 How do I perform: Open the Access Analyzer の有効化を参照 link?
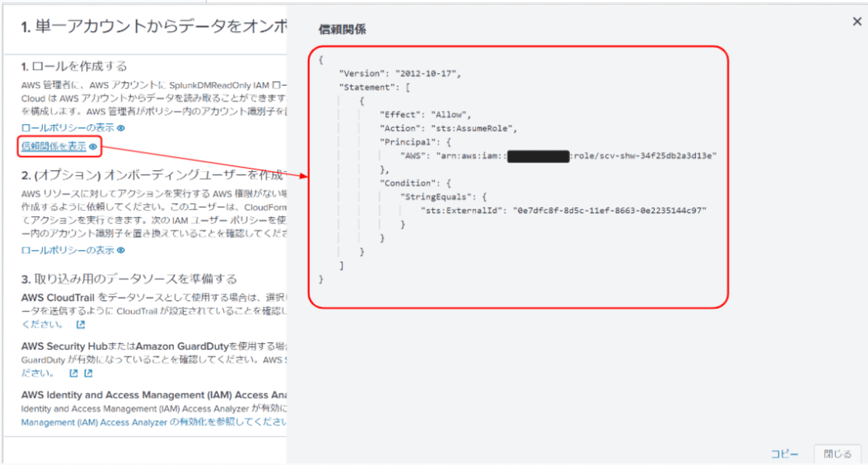point(154,422)
